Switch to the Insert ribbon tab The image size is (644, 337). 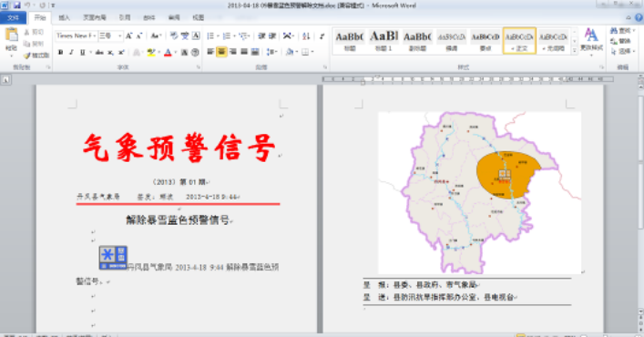pos(64,17)
